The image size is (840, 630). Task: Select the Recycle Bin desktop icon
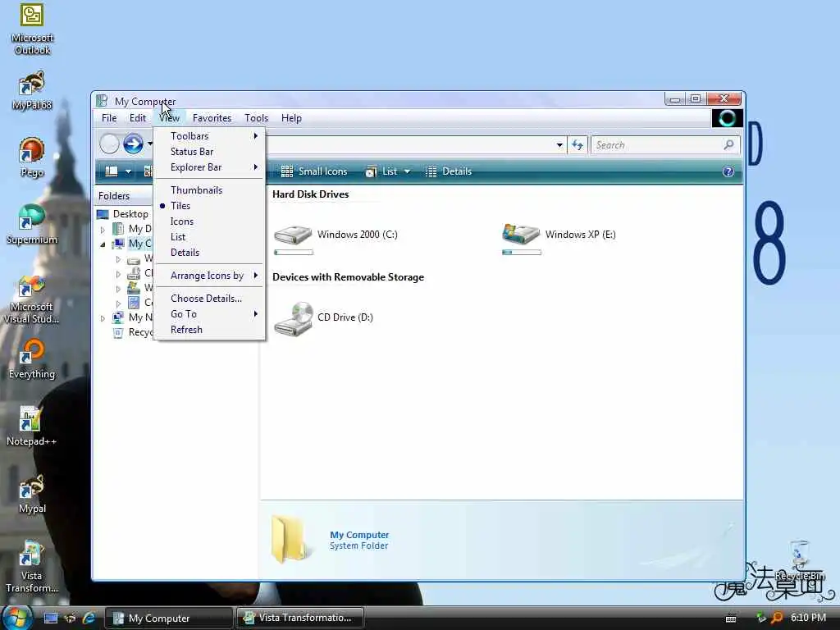799,561
